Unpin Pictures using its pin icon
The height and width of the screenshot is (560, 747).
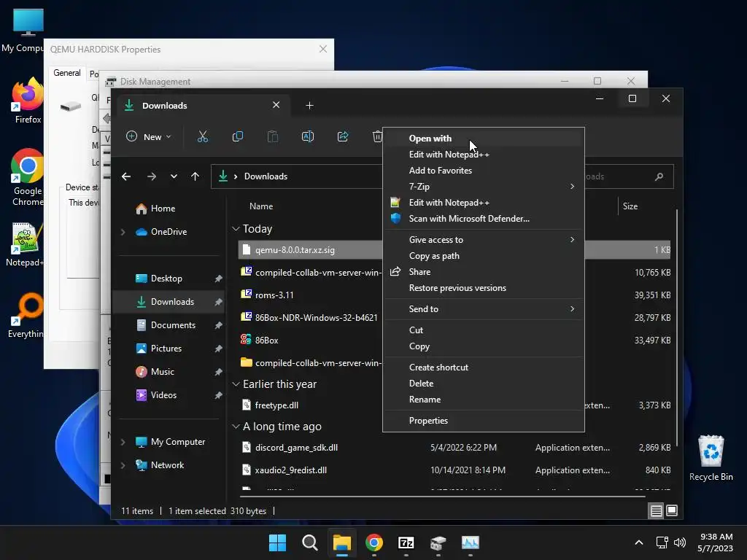218,349
